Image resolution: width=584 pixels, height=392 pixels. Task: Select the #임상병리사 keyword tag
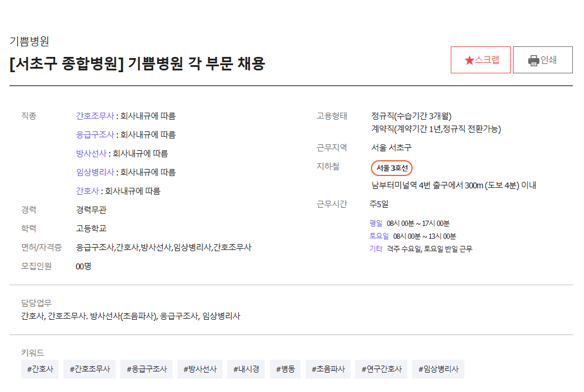click(438, 369)
